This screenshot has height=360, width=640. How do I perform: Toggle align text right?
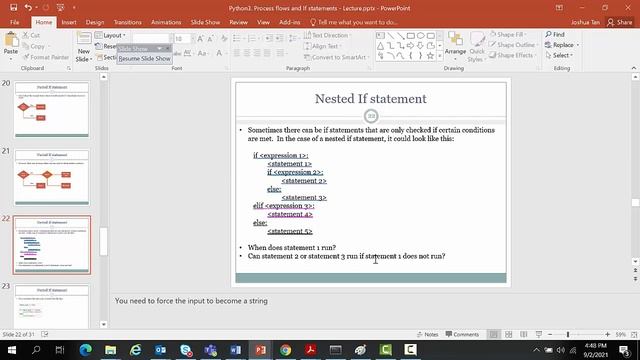257,53
